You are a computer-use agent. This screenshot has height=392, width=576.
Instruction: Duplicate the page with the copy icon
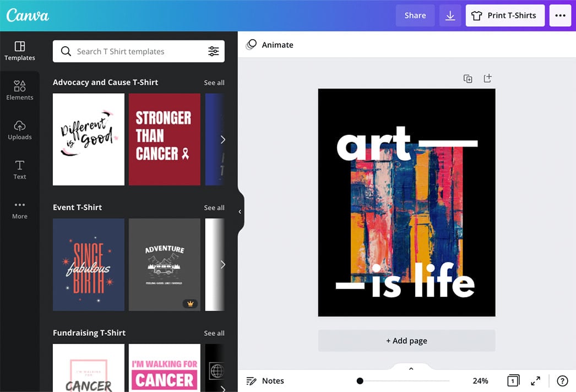[x=468, y=78]
